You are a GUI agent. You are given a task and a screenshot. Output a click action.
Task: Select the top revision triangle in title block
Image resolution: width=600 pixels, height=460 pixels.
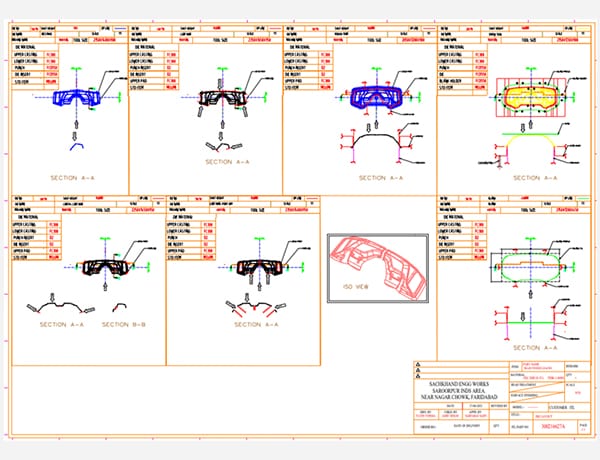click(418, 364)
